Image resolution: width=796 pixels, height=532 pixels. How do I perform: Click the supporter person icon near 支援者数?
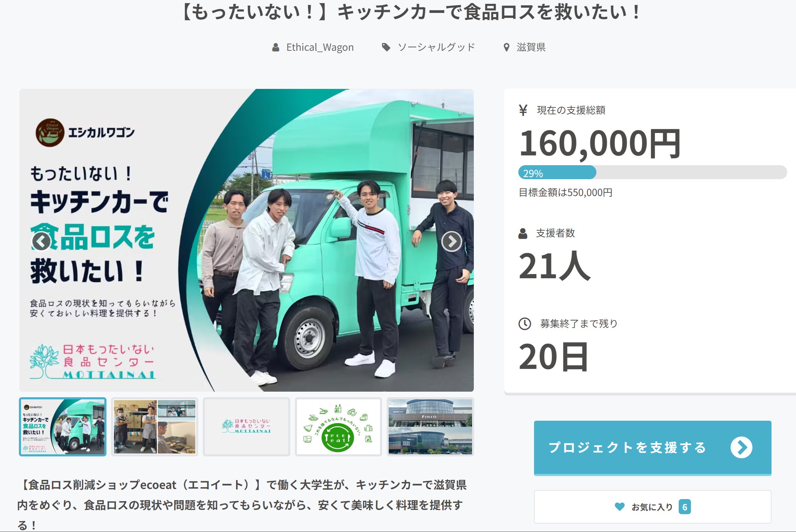pos(522,233)
